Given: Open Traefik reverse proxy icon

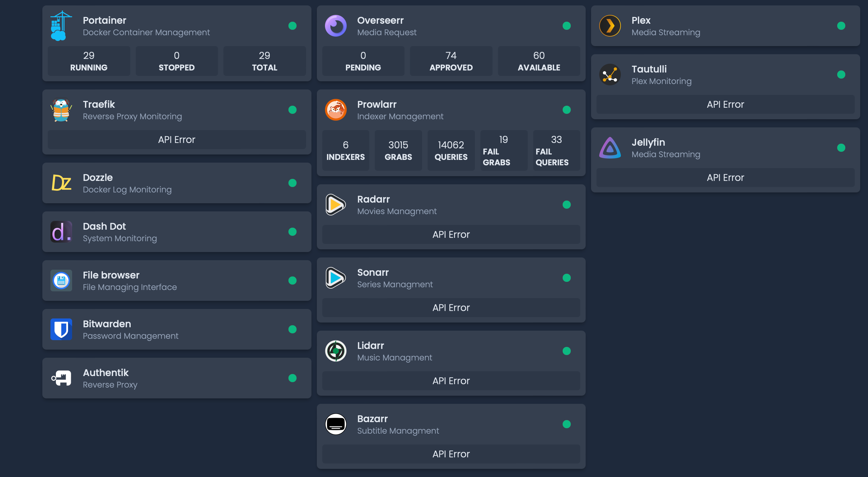Looking at the screenshot, I should [61, 110].
